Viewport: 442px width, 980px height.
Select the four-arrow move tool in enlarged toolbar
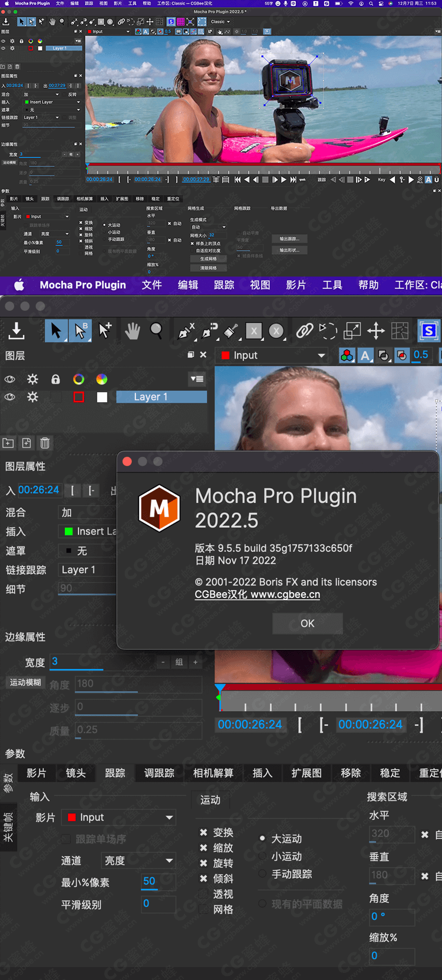(x=376, y=331)
